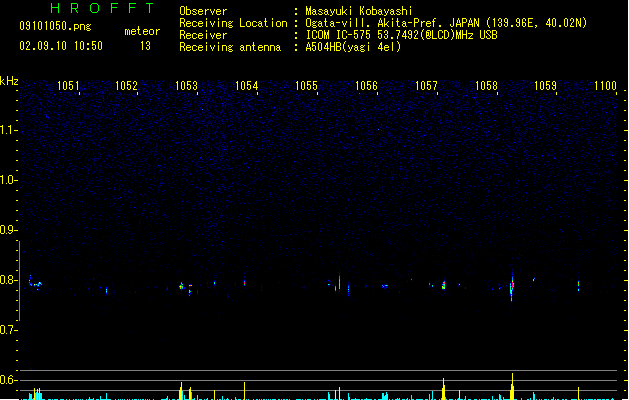Click the date stamp 02.09.10 10:50
Viewport: 629px width, 400px height.
(61, 46)
